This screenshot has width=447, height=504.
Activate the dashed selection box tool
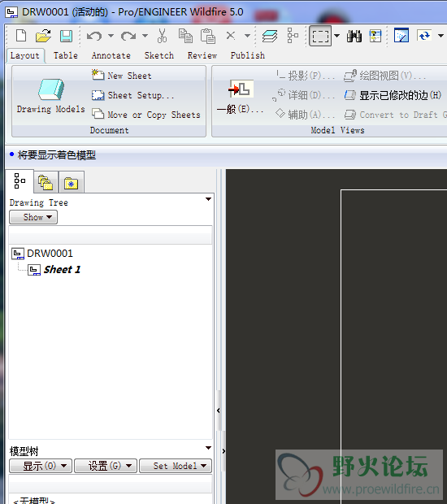point(320,36)
